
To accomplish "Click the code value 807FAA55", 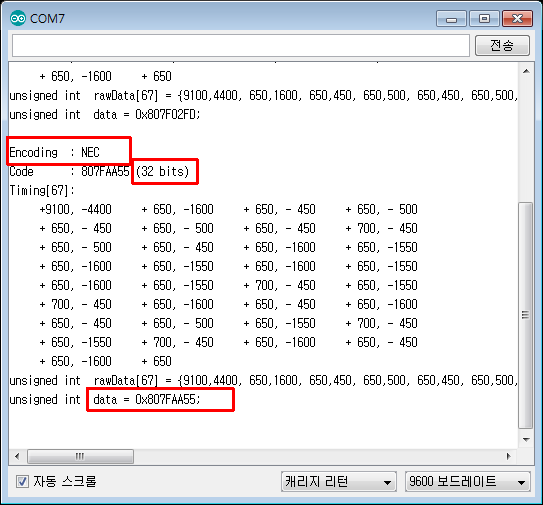I will click(x=105, y=171).
